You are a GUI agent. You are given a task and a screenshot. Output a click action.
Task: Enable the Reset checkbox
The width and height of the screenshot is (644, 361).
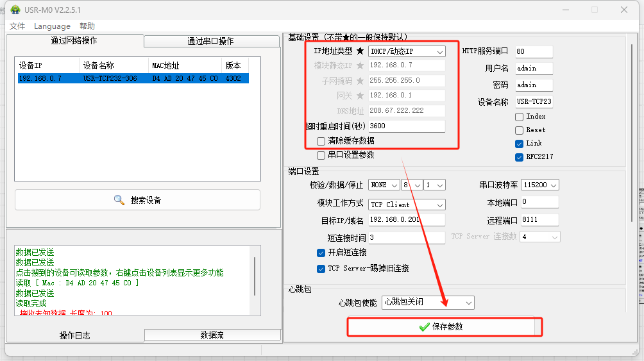tap(519, 130)
